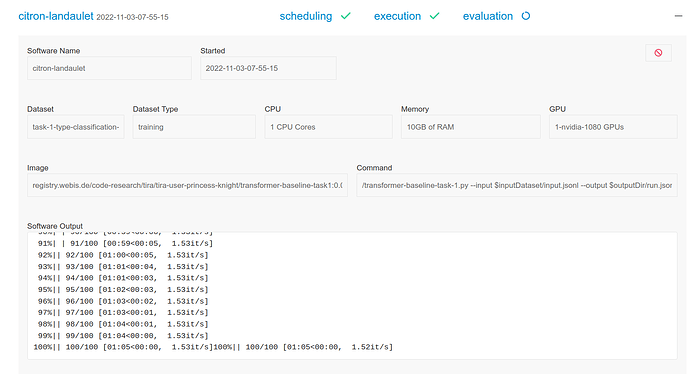
Task: Click the red abort run icon
Action: (x=658, y=53)
